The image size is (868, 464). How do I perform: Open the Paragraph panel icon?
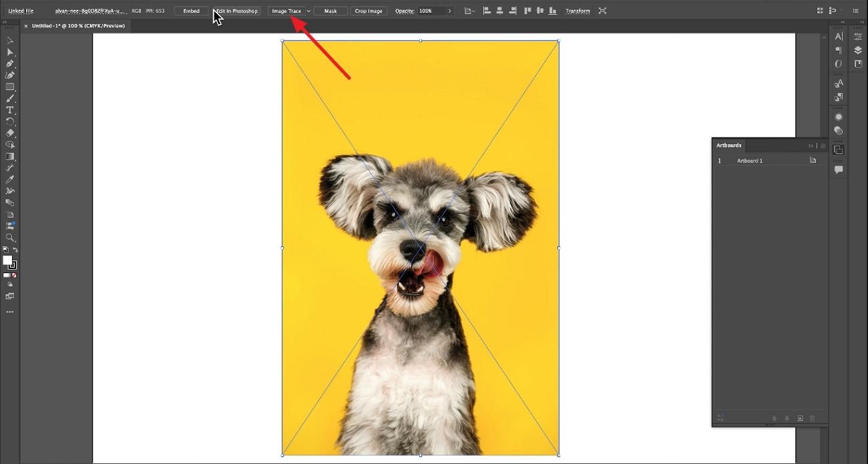coord(839,50)
